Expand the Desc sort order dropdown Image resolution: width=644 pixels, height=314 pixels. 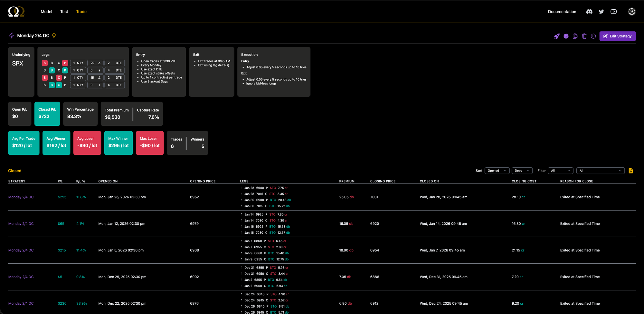tap(522, 171)
